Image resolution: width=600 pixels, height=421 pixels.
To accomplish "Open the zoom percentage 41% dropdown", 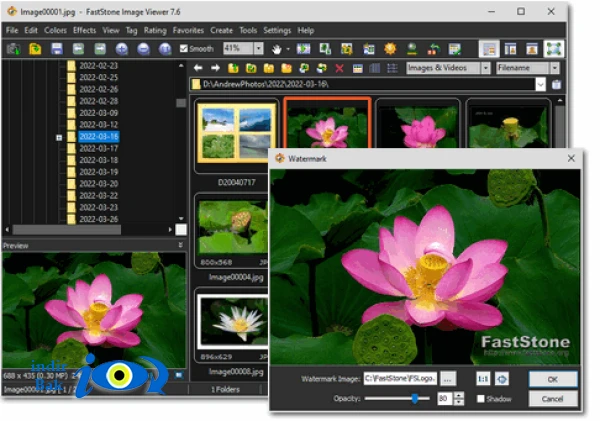I will point(259,48).
